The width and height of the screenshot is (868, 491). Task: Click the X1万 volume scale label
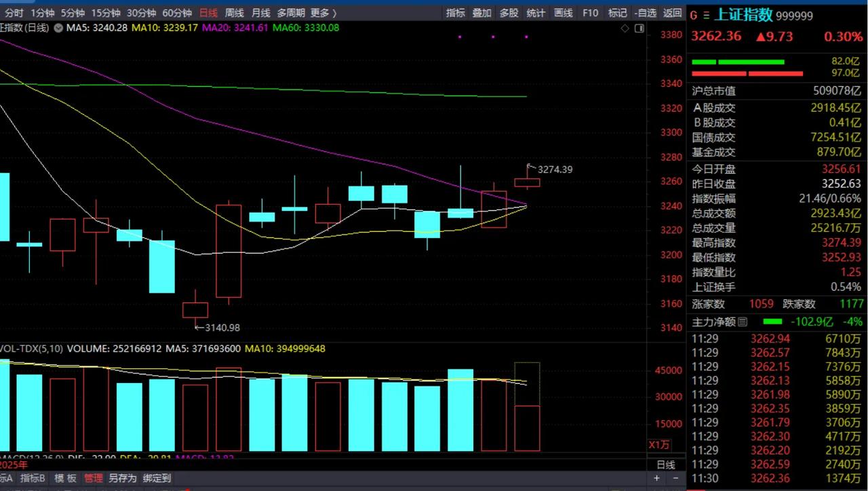[660, 445]
